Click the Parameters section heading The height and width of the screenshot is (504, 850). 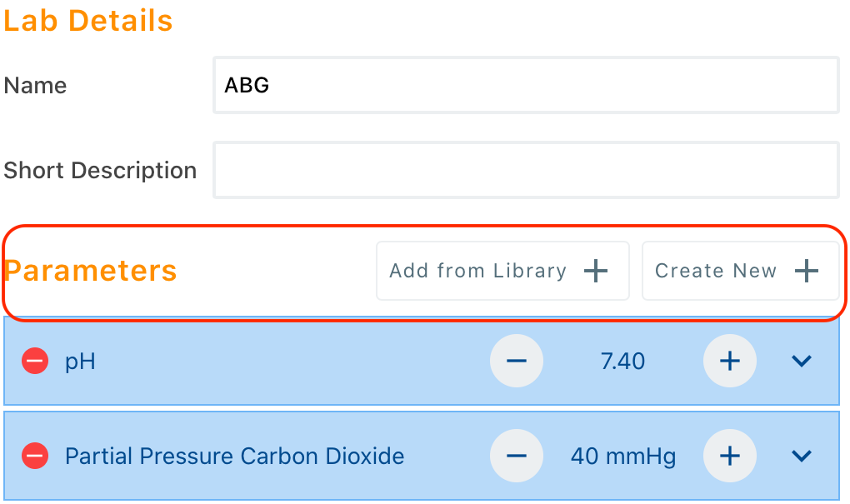pos(90,270)
